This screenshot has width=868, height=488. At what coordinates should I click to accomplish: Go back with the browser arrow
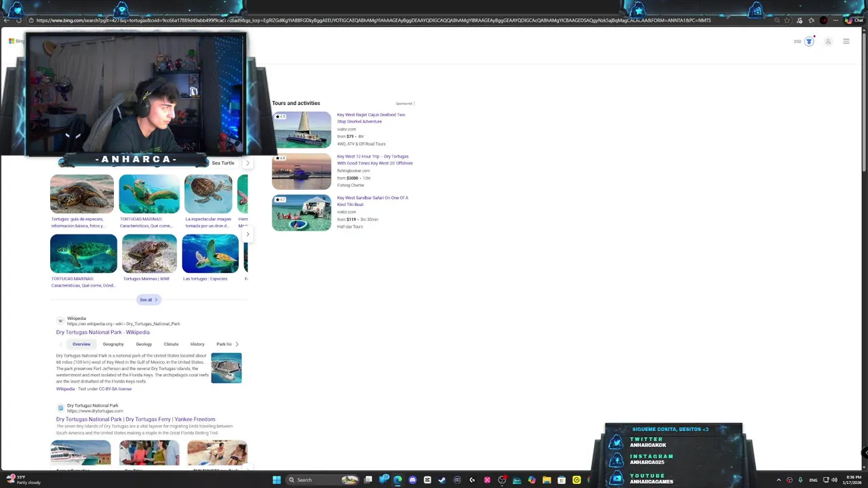point(6,20)
